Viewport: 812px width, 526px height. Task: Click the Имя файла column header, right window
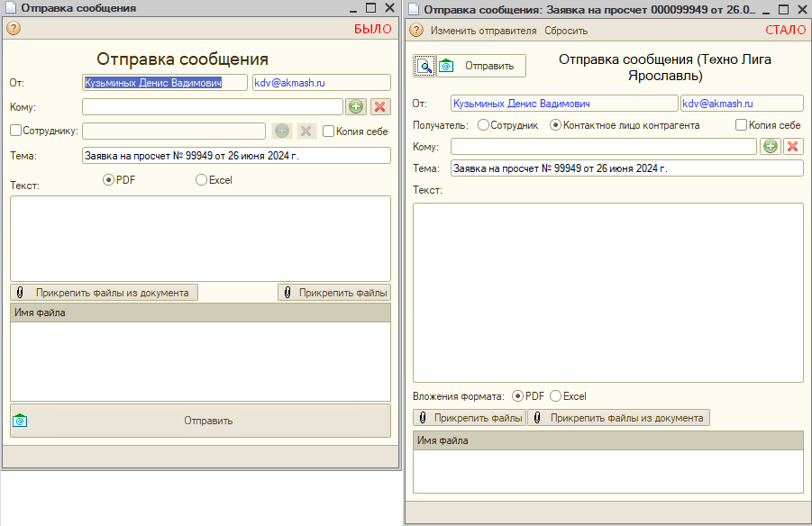tap(608, 440)
